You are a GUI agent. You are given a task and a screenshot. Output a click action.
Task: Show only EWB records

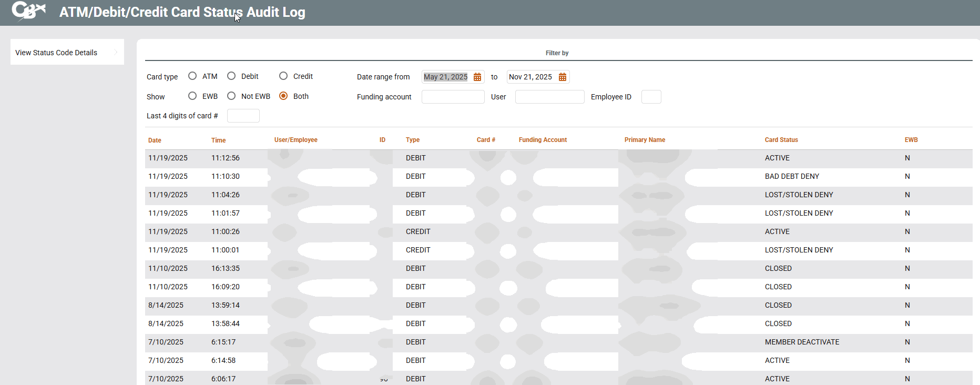pos(192,96)
